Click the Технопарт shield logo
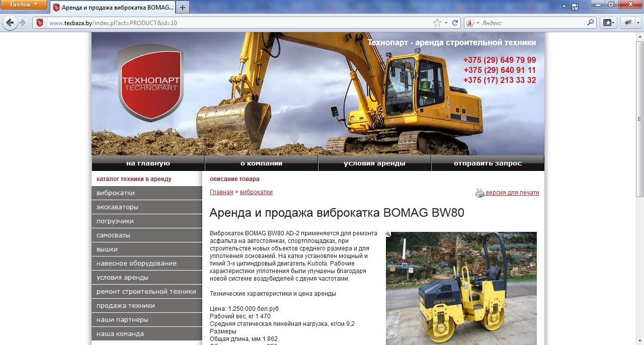This screenshot has width=644, height=345. 150,83
